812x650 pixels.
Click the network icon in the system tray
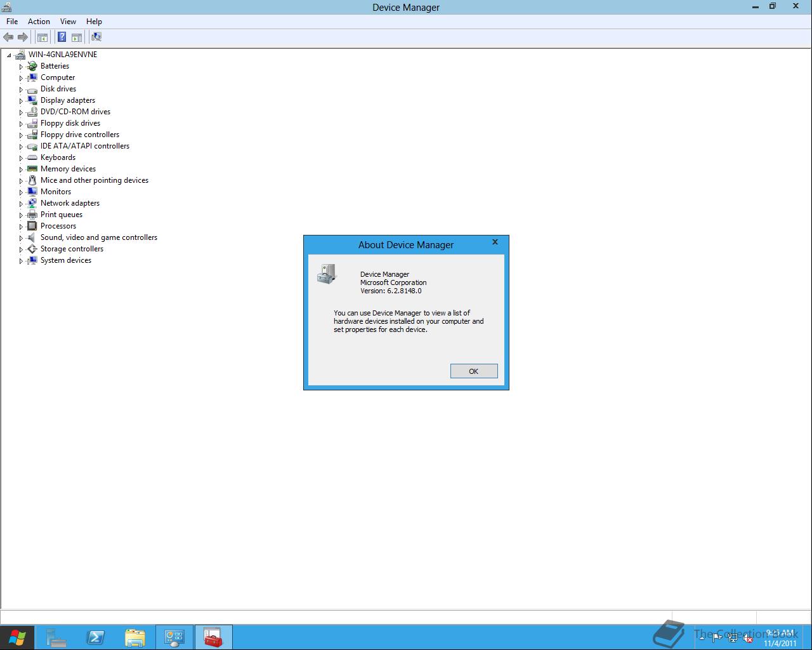[x=733, y=639]
